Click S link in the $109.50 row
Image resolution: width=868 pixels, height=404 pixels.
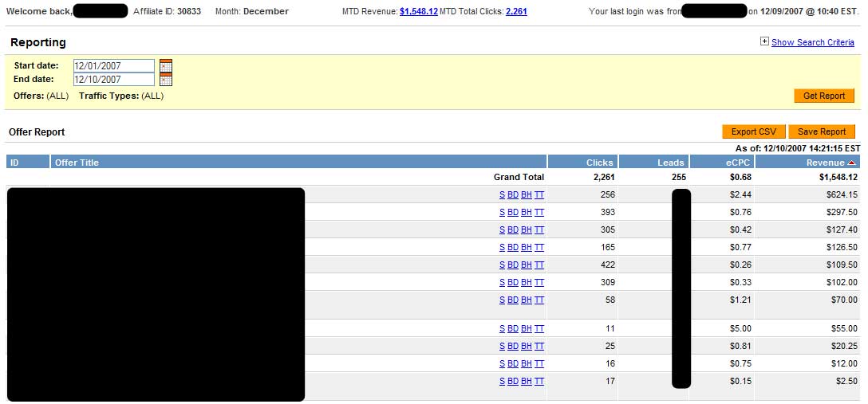click(502, 265)
